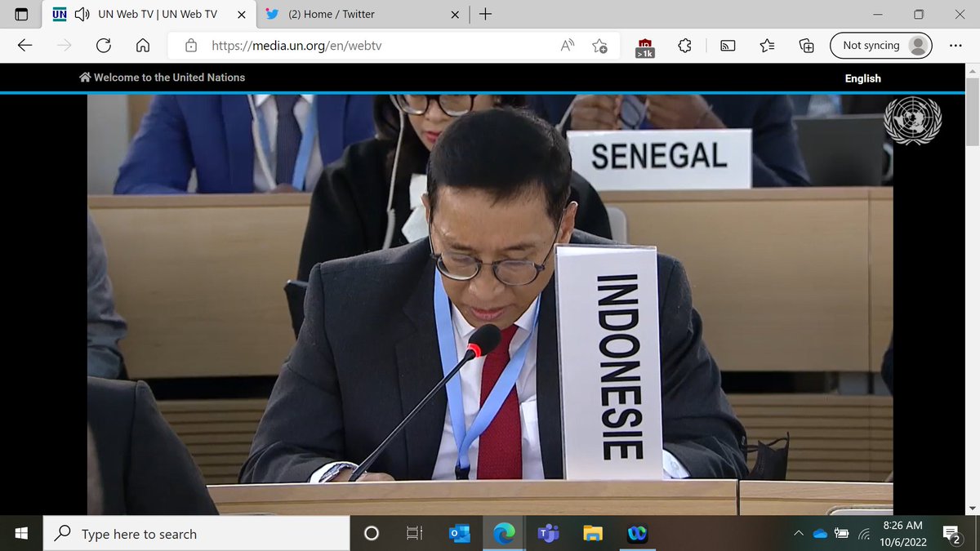Image resolution: width=980 pixels, height=551 pixels.
Task: Open the Cast media to device icon
Action: pyautogui.click(x=726, y=46)
